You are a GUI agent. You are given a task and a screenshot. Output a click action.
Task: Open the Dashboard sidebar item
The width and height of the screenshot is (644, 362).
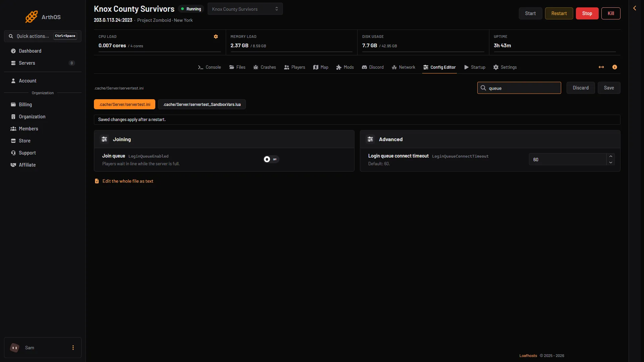(43, 51)
